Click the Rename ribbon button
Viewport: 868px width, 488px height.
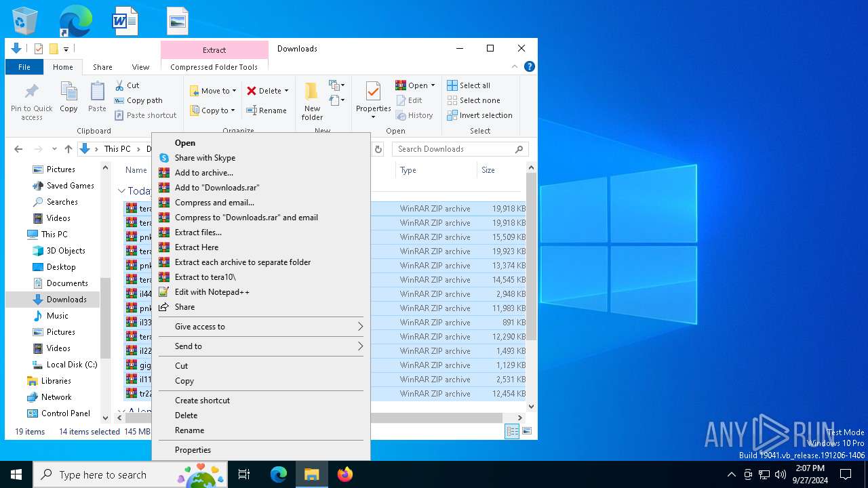point(267,110)
